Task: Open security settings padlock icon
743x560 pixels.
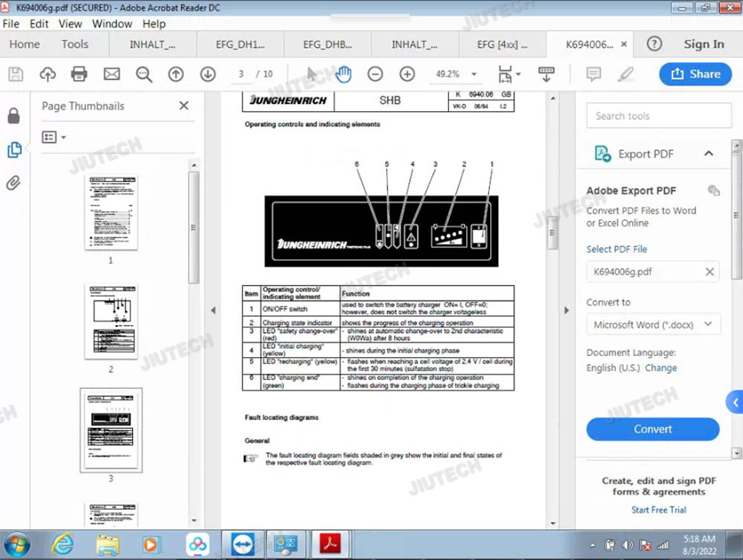Action: pyautogui.click(x=14, y=116)
